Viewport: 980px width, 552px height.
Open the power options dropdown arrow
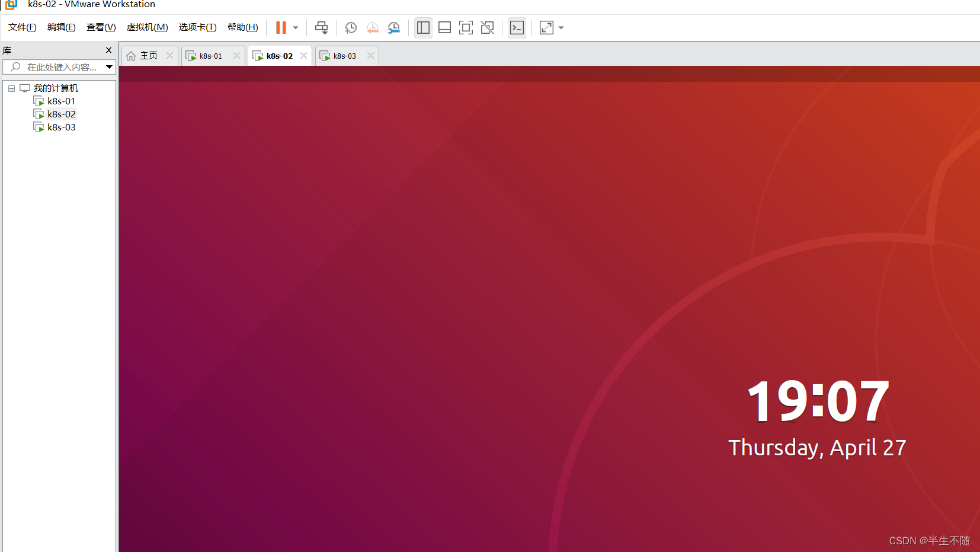pos(296,27)
